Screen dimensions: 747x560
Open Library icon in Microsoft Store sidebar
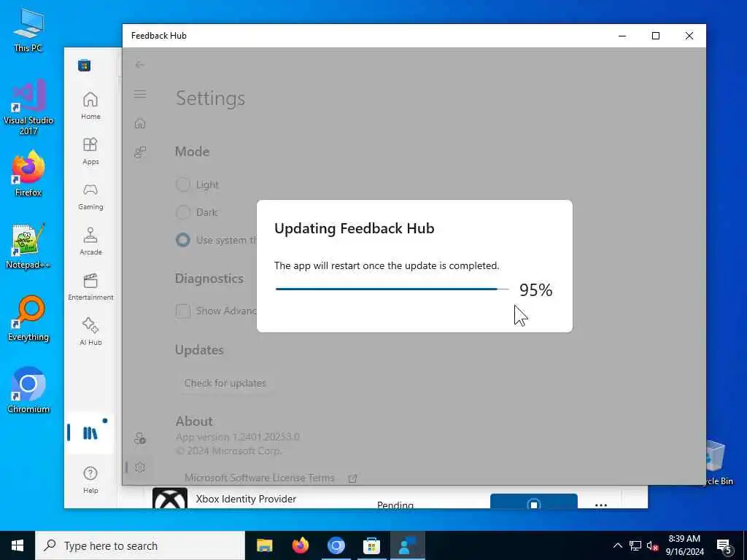click(90, 433)
